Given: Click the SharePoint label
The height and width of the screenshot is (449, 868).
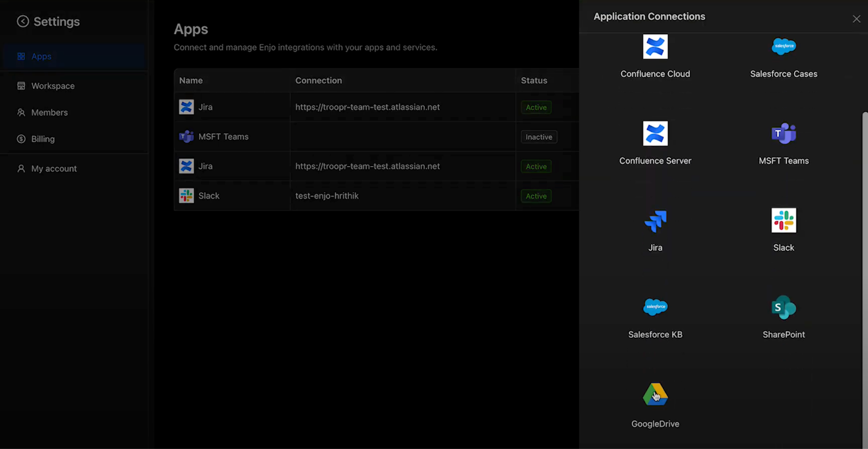Looking at the screenshot, I should (784, 334).
